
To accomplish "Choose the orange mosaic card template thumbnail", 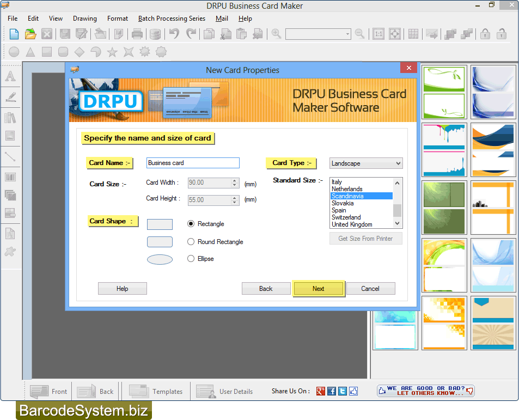I will pyautogui.click(x=444, y=323).
